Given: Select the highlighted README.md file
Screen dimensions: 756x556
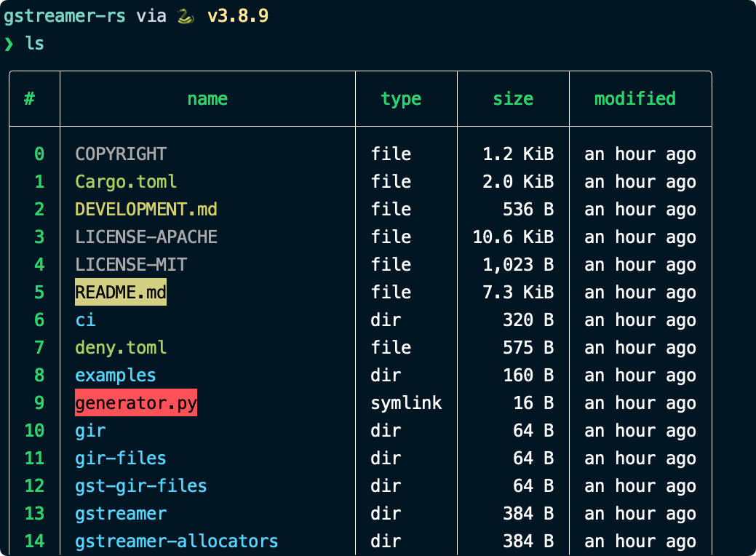Looking at the screenshot, I should pyautogui.click(x=120, y=292).
